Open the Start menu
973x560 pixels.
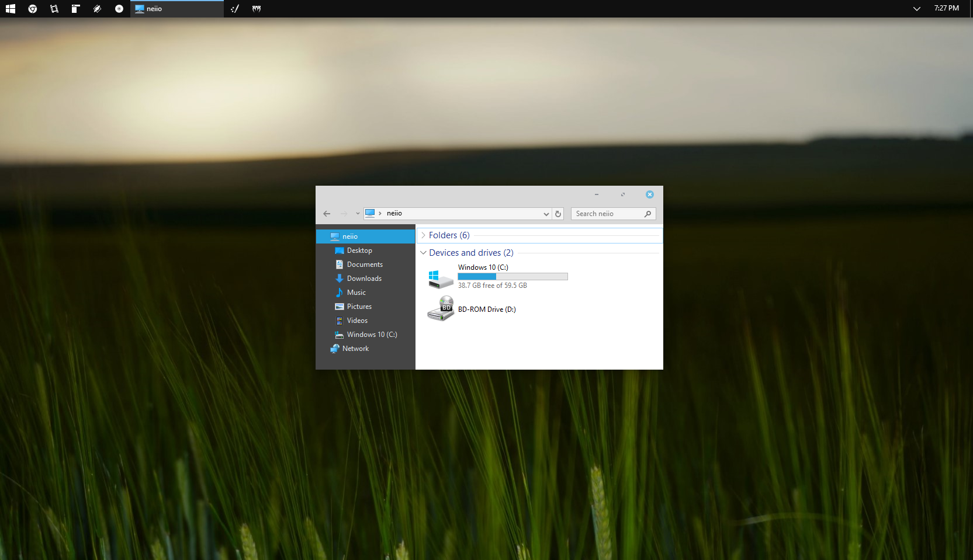coord(10,9)
